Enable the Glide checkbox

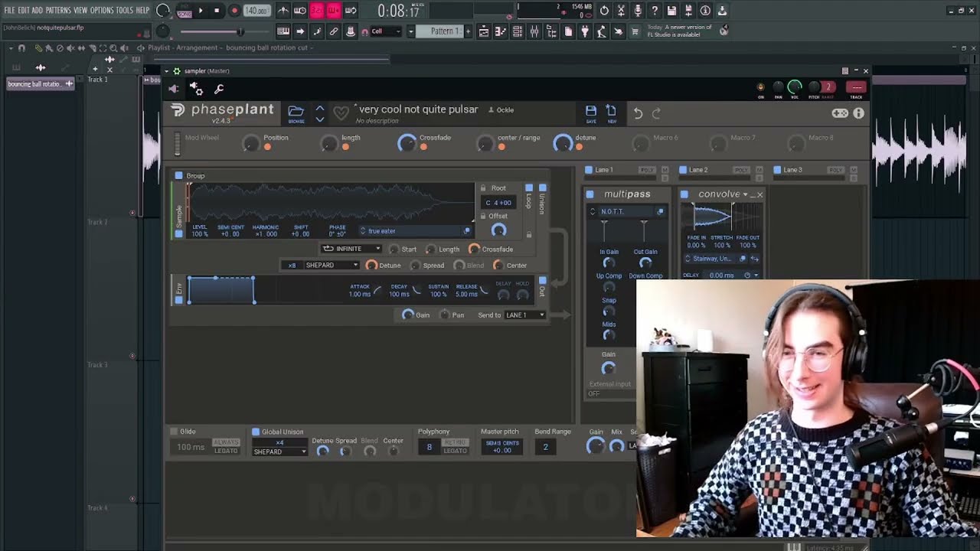174,432
